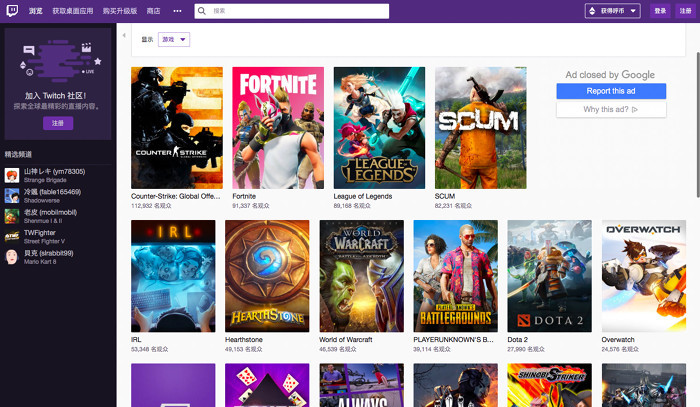Click the Why this ad arrow icon

[635, 109]
